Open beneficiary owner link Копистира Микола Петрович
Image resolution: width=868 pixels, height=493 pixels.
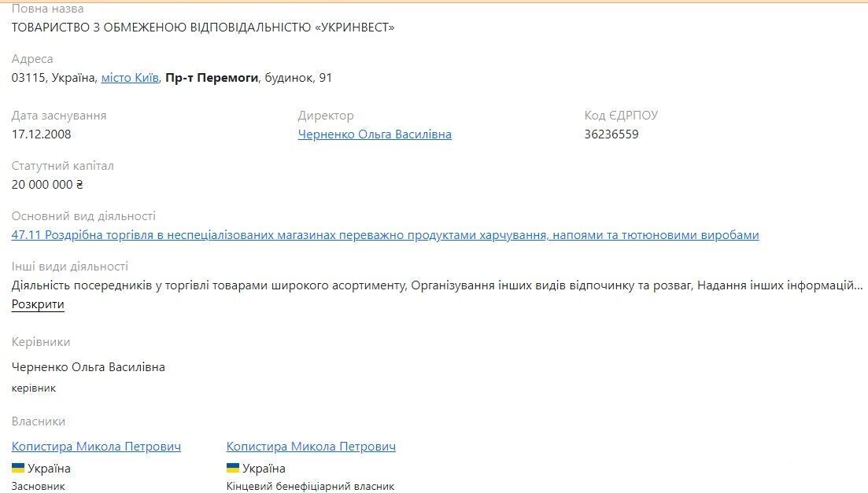pos(311,447)
